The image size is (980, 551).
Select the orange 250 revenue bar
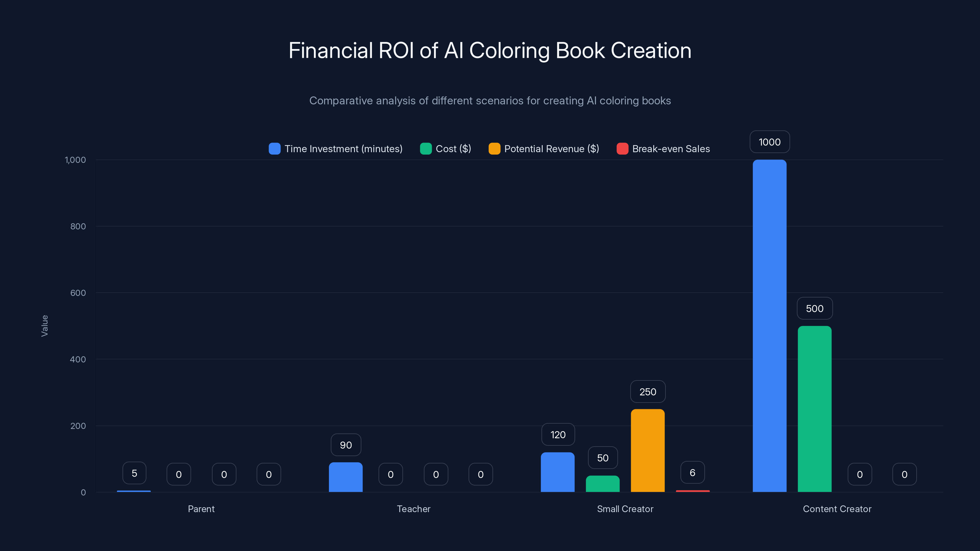[647, 449]
